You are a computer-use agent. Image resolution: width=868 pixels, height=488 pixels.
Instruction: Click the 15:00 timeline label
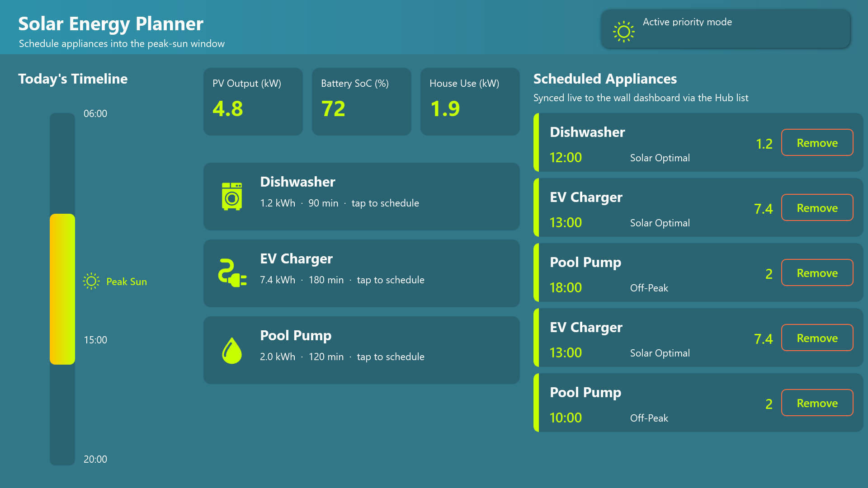tap(95, 340)
